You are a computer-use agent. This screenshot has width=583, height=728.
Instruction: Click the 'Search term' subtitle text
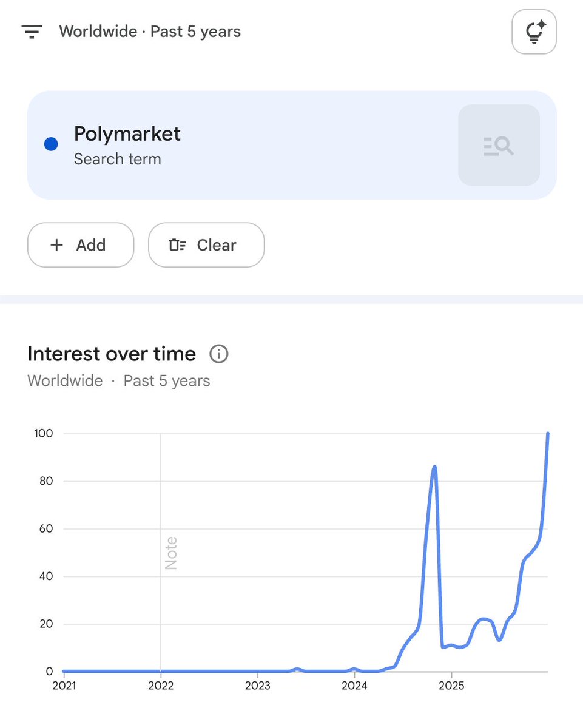pyautogui.click(x=118, y=160)
